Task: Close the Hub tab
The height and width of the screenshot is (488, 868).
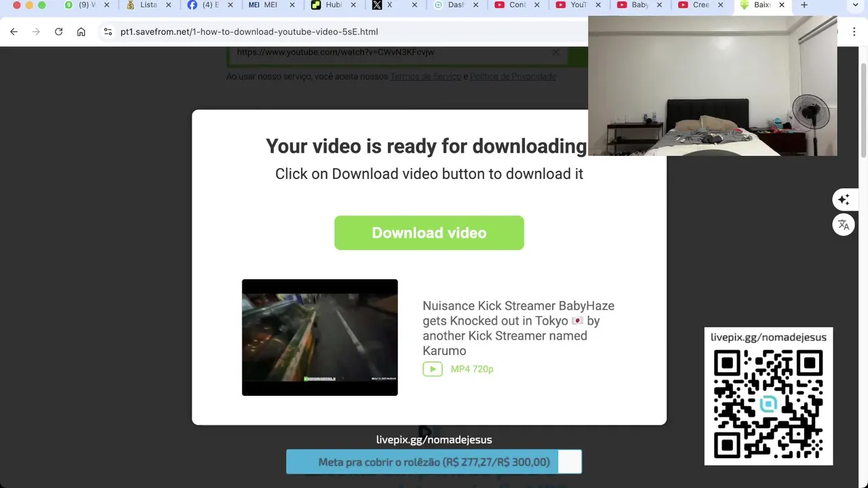Action: click(x=353, y=5)
